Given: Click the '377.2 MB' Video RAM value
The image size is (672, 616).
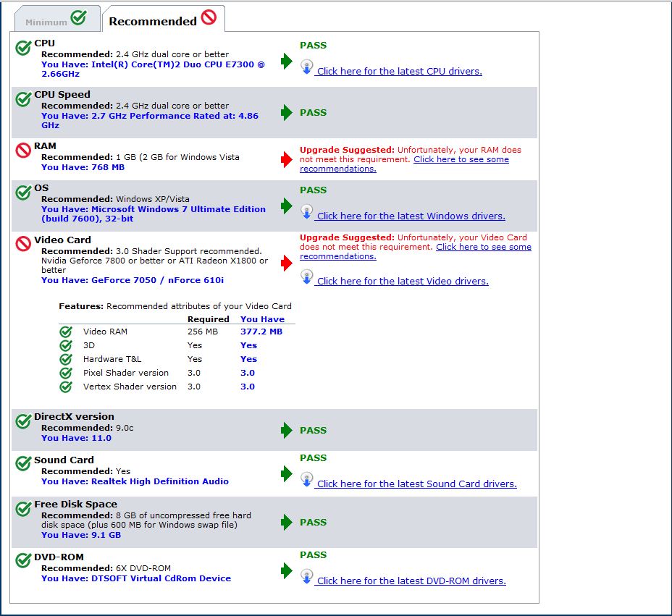Looking at the screenshot, I should coord(261,332).
